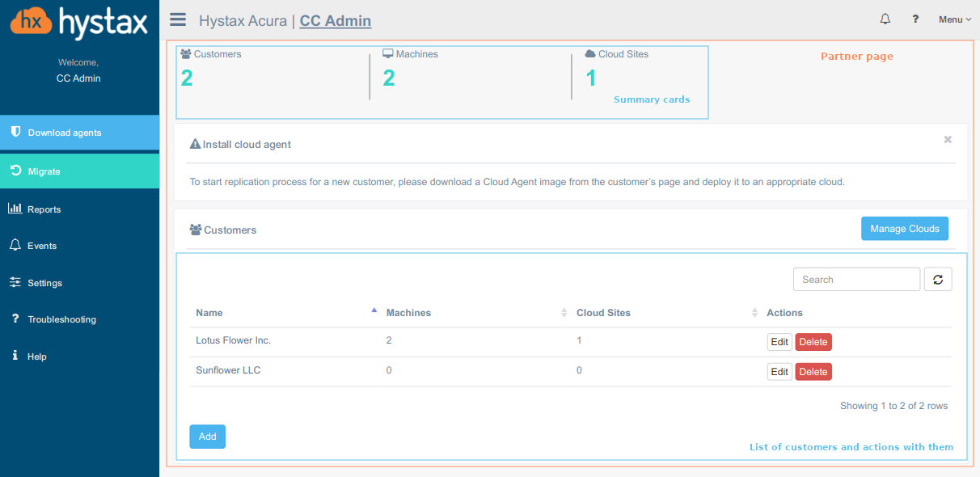Click the question mark help icon in header

tap(915, 19)
